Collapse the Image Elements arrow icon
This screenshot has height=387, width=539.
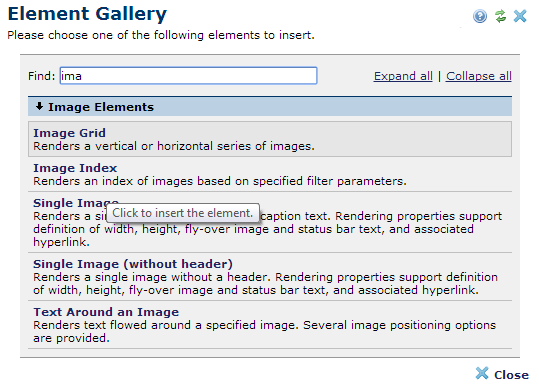[x=40, y=107]
